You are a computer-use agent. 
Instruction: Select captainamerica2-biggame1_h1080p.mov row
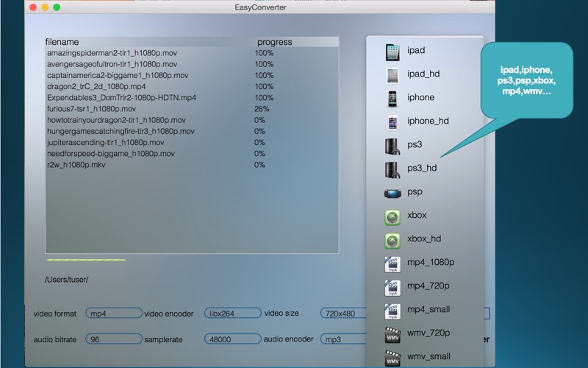(x=192, y=76)
